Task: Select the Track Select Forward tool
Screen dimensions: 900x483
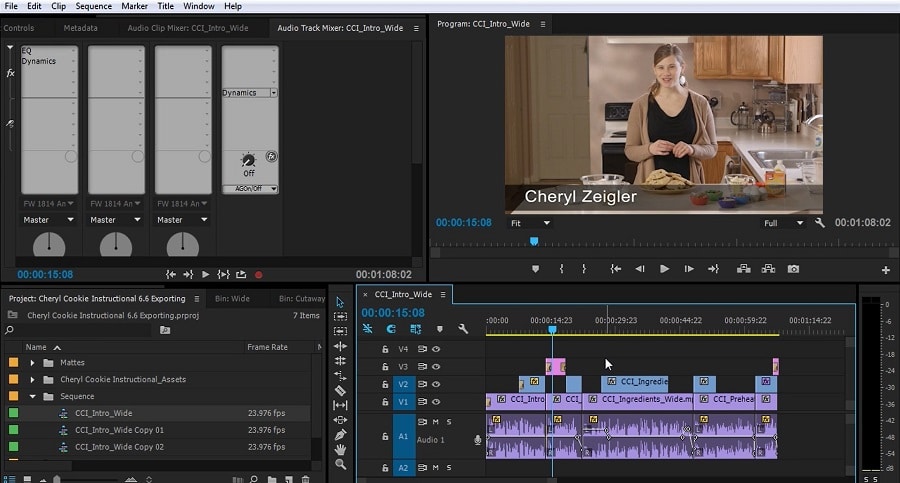Action: [340, 316]
